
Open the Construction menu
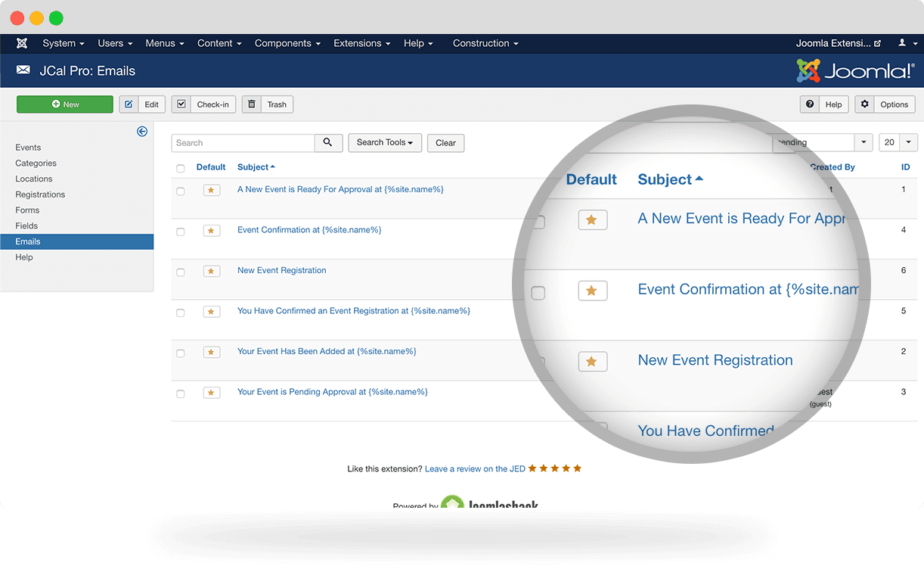click(x=485, y=43)
